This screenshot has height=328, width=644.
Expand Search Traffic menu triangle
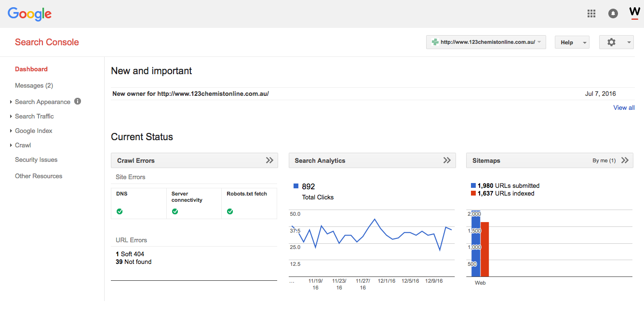(x=11, y=117)
